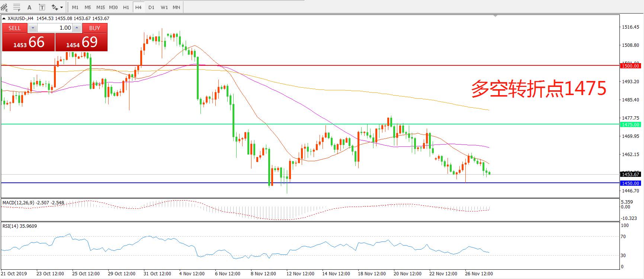Select the D1 timeframe
Image resolution: width=644 pixels, height=279 pixels.
(x=151, y=7)
